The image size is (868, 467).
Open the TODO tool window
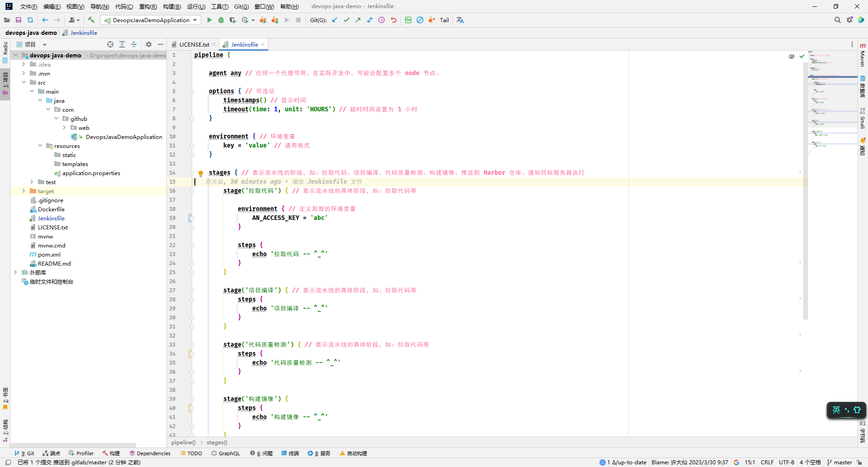point(191,453)
